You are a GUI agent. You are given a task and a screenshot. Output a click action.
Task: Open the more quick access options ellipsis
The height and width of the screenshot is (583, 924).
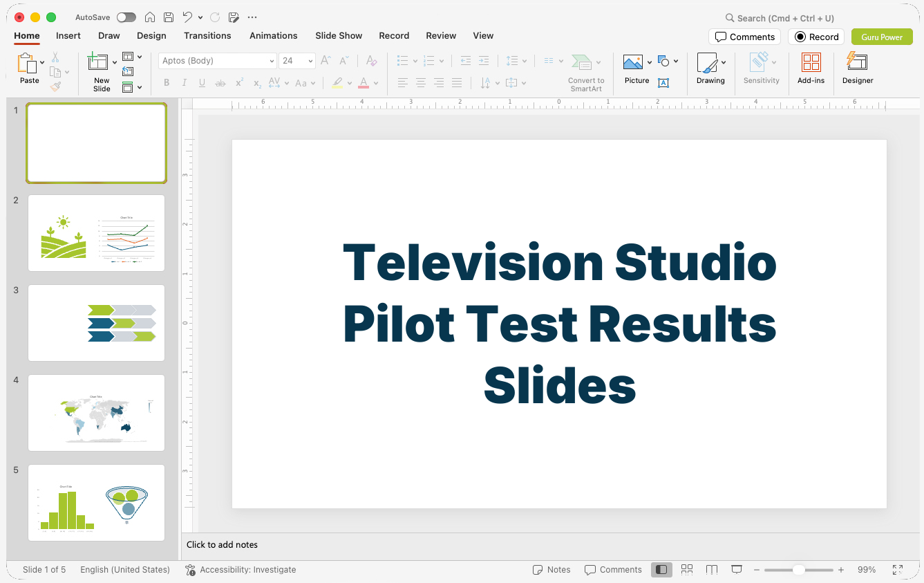(252, 17)
